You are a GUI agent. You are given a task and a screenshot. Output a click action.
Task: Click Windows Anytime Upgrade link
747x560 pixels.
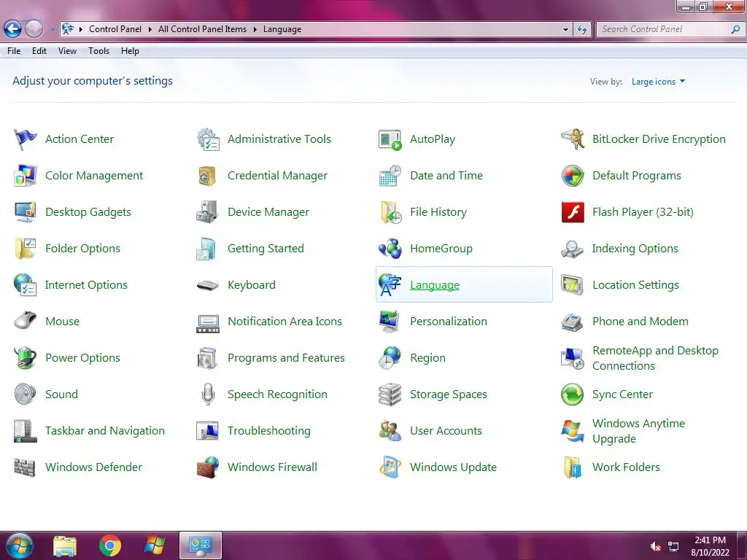click(638, 431)
